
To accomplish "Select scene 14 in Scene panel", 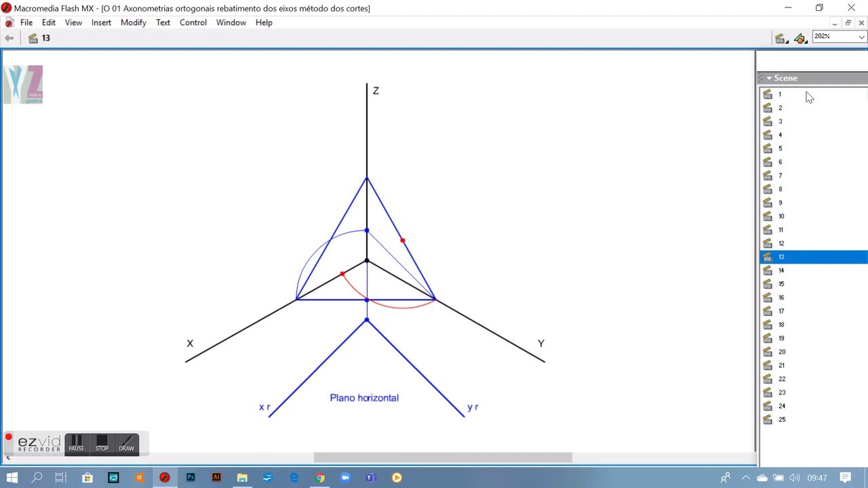I will click(813, 270).
